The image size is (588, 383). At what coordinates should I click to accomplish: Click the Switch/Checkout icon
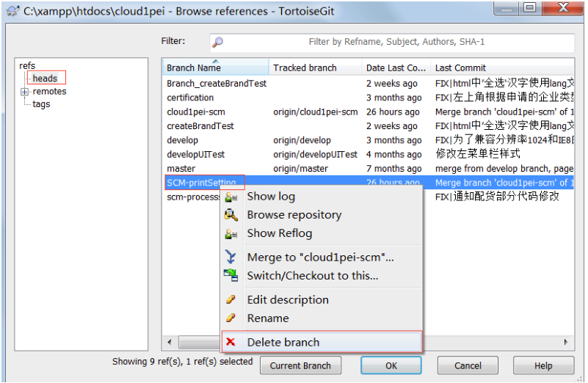pyautogui.click(x=231, y=276)
